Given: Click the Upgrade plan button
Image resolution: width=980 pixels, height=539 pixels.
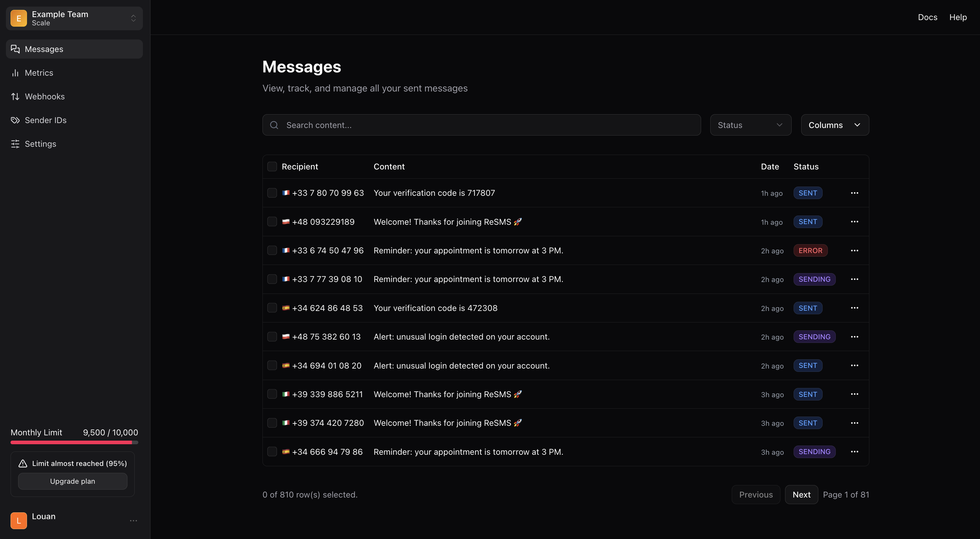Looking at the screenshot, I should [x=72, y=481].
